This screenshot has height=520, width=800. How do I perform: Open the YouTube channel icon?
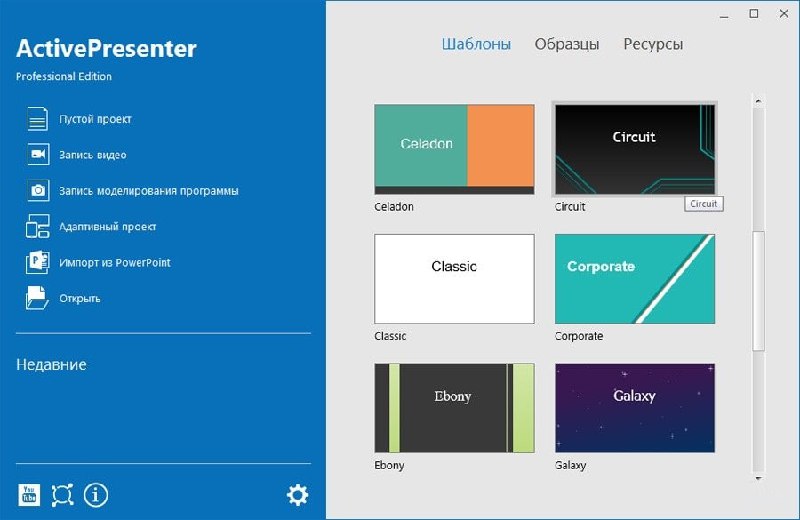29,494
